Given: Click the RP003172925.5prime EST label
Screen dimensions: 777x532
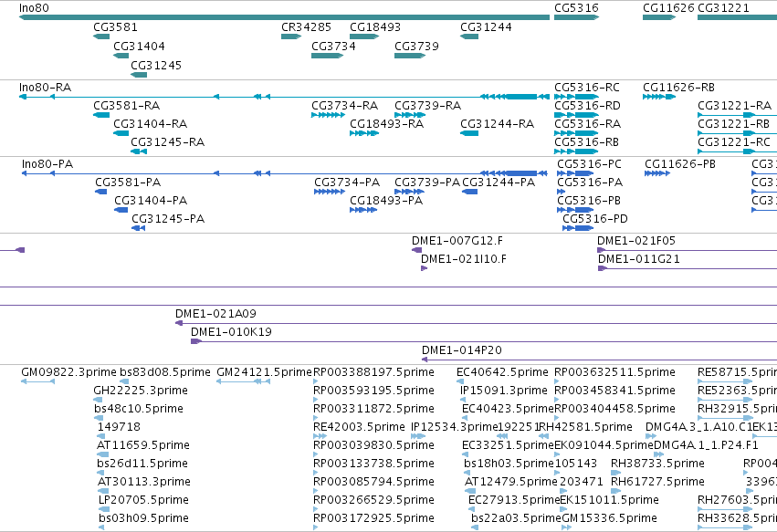Looking at the screenshot, I should 373,518.
